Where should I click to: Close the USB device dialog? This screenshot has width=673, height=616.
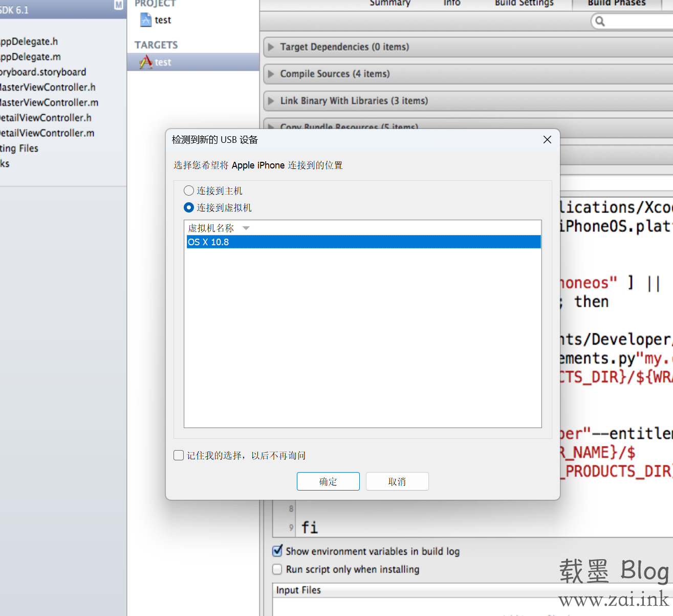[547, 140]
